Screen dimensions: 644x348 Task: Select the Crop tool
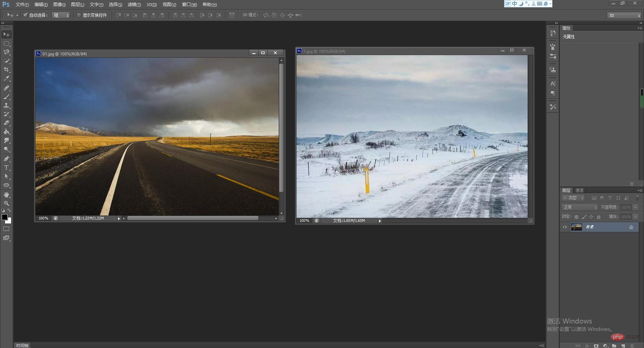click(x=6, y=69)
